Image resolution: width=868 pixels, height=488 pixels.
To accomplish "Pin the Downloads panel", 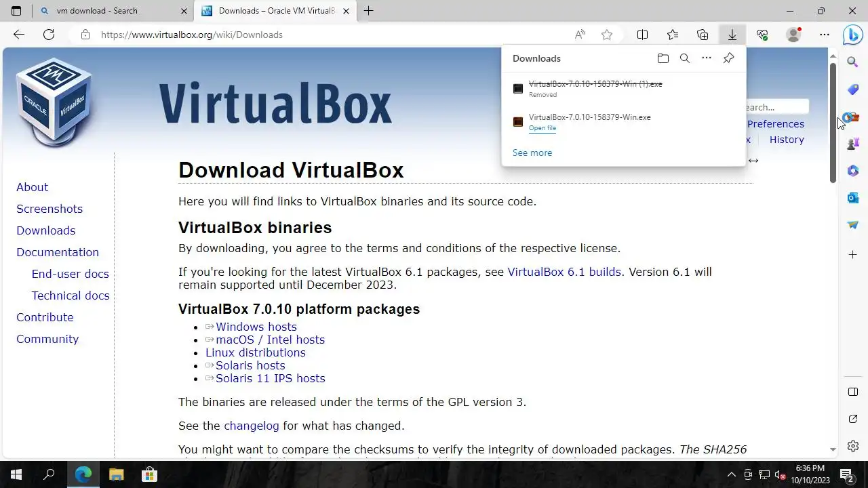I will point(728,58).
